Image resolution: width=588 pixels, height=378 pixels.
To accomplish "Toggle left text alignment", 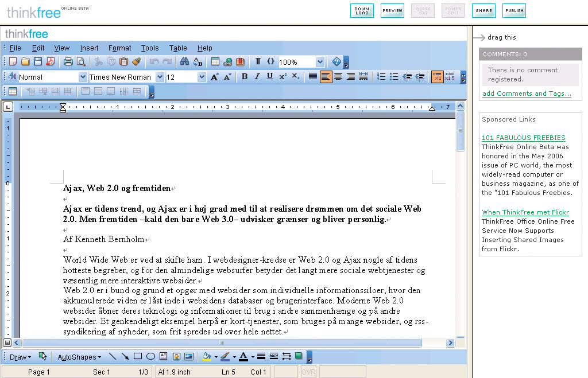I will tap(326, 77).
